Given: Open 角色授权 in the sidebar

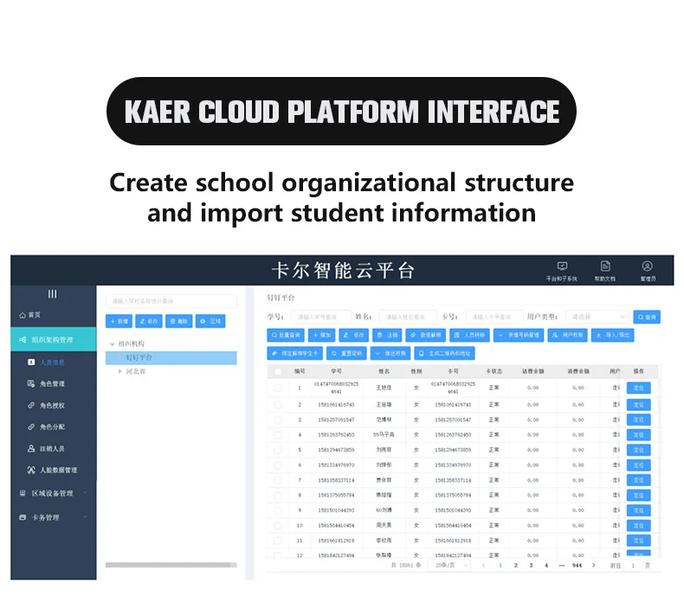Looking at the screenshot, I should [47, 406].
